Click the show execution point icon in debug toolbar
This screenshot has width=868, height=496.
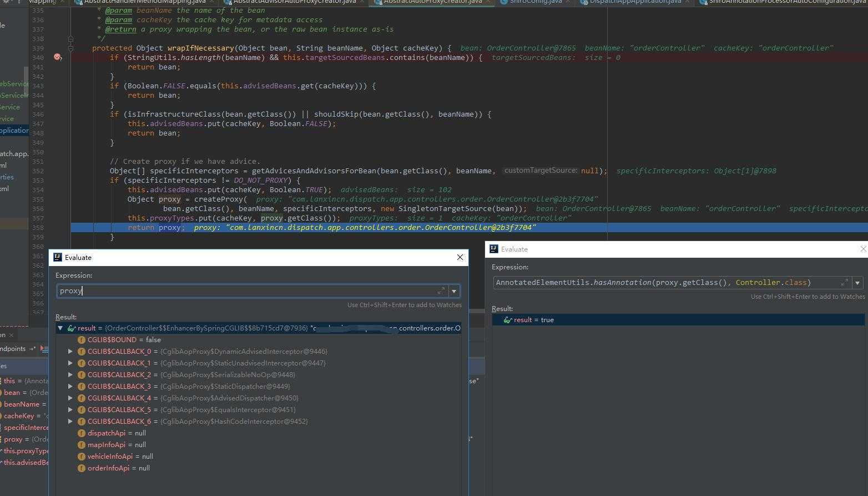coord(44,349)
